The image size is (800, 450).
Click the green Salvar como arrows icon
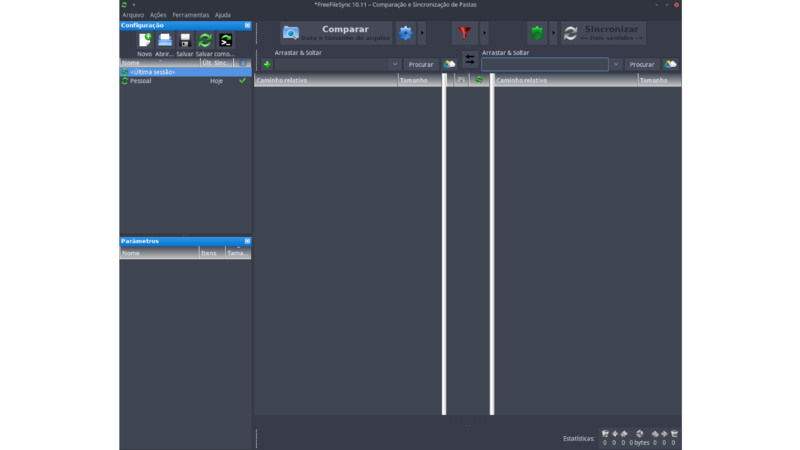pos(205,40)
